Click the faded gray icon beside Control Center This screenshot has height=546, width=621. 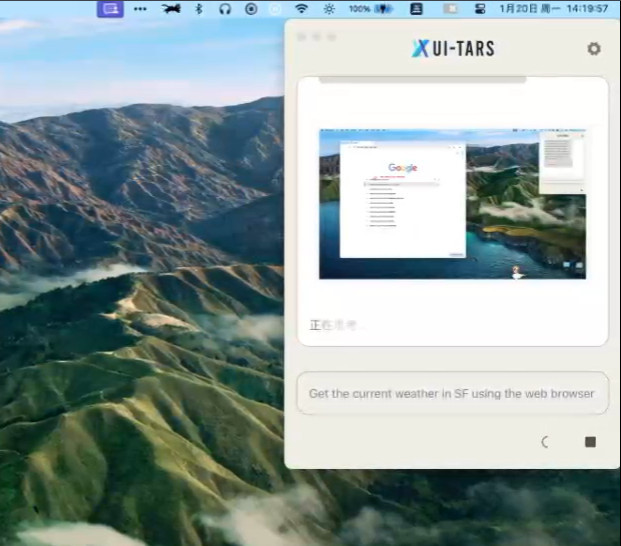[450, 9]
